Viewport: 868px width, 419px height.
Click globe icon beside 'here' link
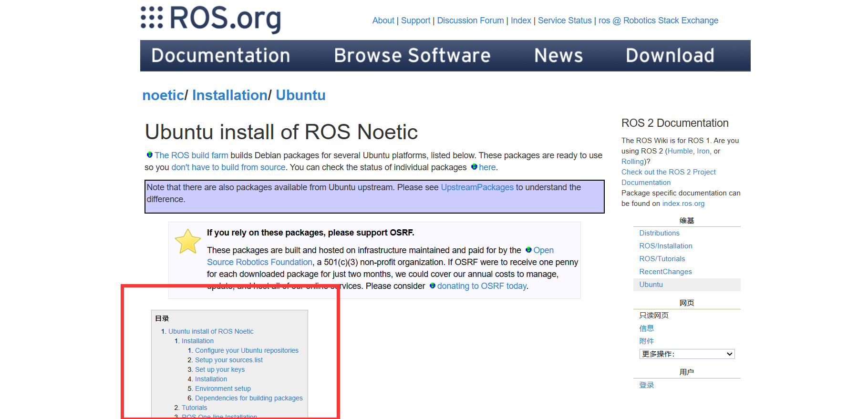(474, 167)
